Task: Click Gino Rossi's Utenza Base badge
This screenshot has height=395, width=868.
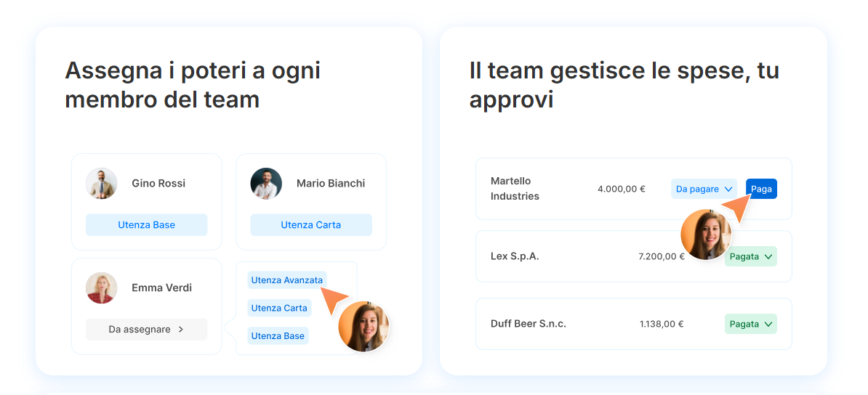Action: click(146, 225)
